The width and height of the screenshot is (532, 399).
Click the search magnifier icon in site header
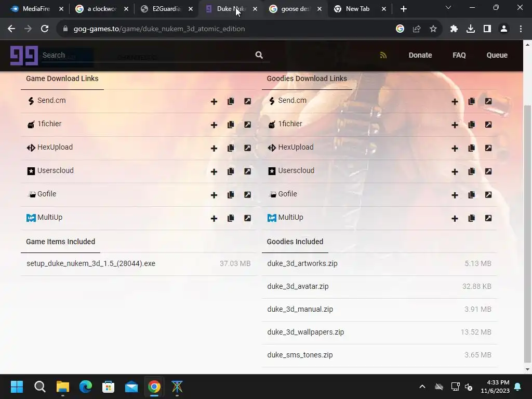[x=259, y=55]
